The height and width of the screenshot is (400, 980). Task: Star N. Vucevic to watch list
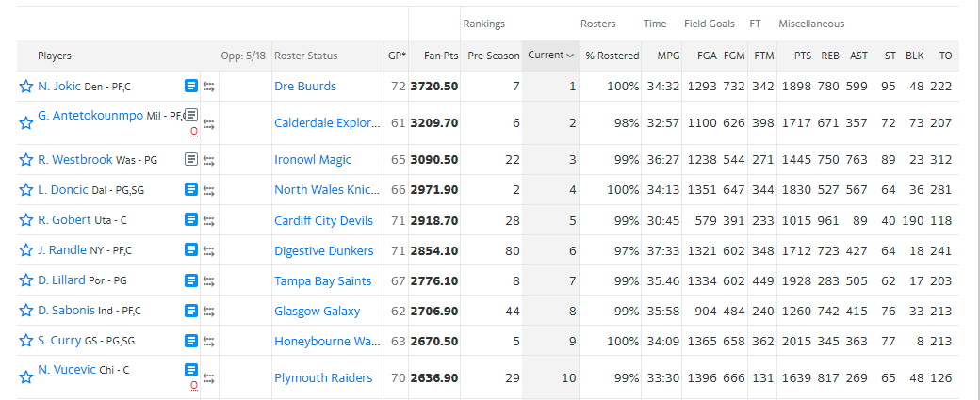[25, 376]
